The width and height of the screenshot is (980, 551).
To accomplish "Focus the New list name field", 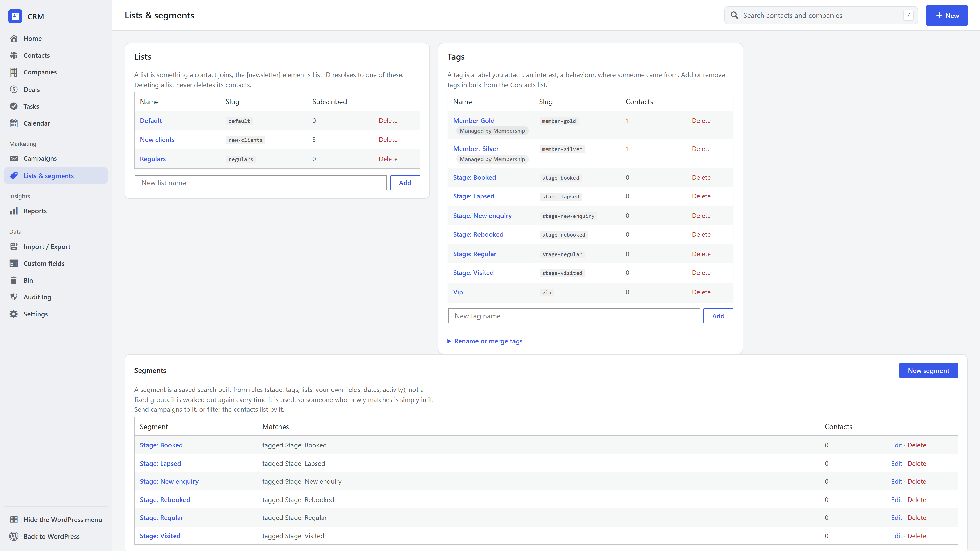I will (x=261, y=183).
